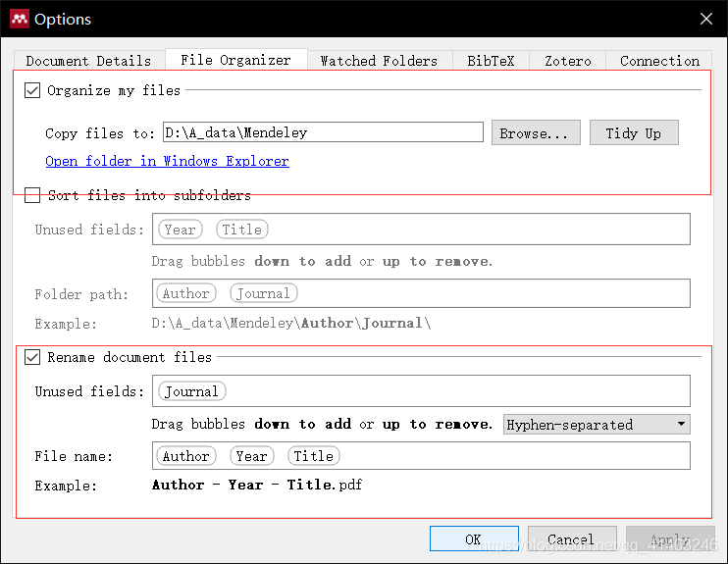Select the File Organizer tab
This screenshot has width=728, height=564.
point(235,60)
